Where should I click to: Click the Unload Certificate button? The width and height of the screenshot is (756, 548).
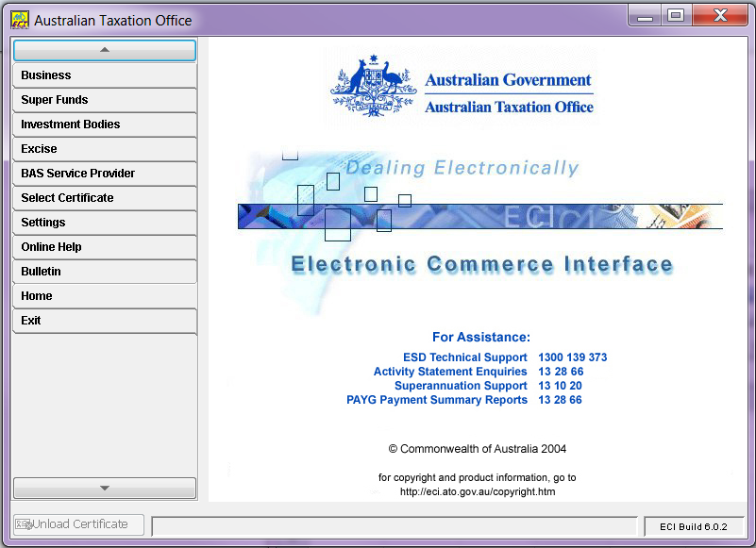pos(79,524)
